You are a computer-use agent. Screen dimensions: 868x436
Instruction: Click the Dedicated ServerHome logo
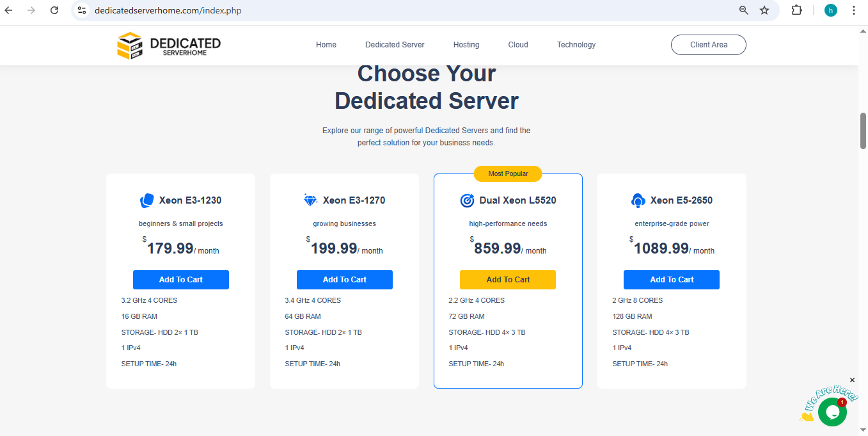pos(169,45)
